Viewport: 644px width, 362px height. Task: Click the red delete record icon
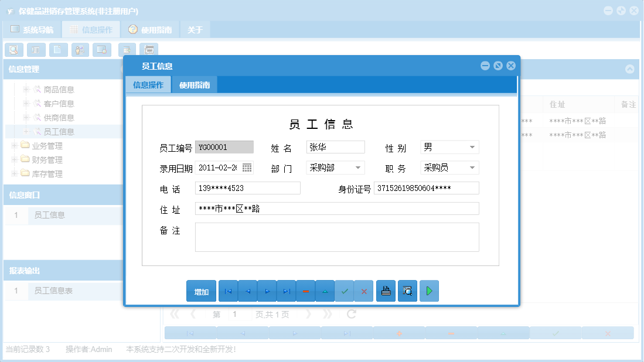(x=306, y=291)
